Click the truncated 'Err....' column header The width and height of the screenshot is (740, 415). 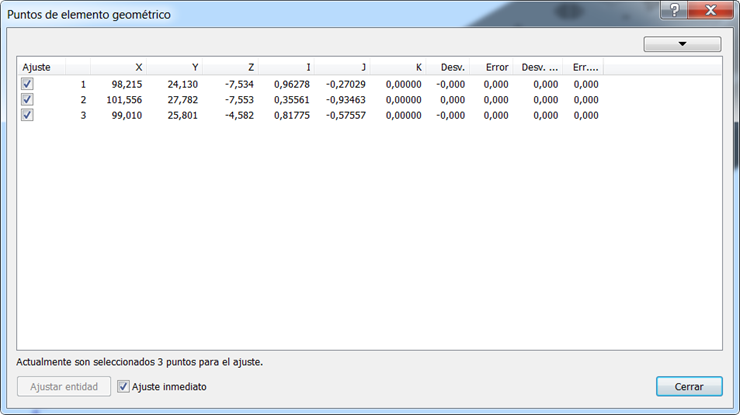[x=583, y=67]
